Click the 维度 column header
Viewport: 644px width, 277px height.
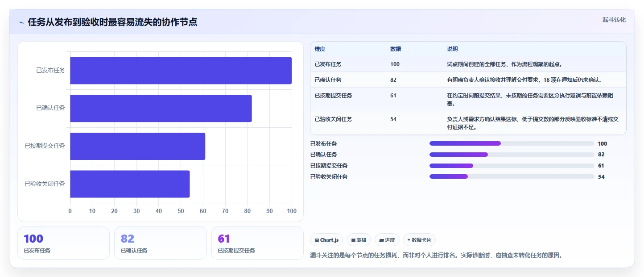pos(320,49)
